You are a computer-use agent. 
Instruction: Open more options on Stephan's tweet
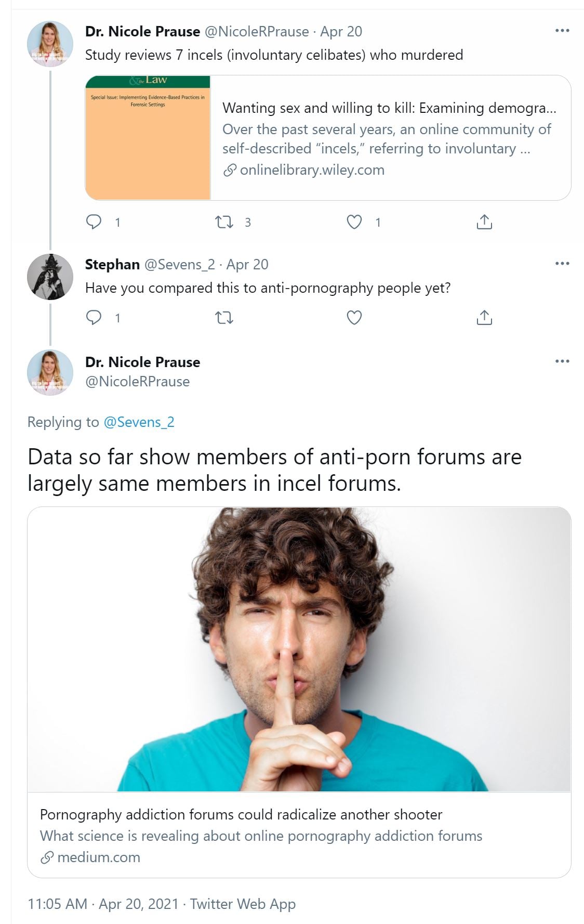tap(562, 264)
